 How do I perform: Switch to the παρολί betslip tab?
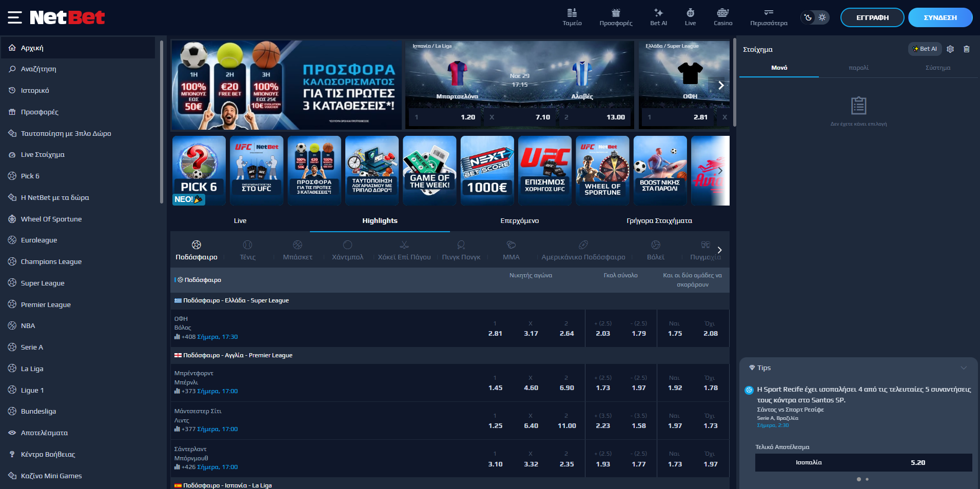tap(858, 68)
